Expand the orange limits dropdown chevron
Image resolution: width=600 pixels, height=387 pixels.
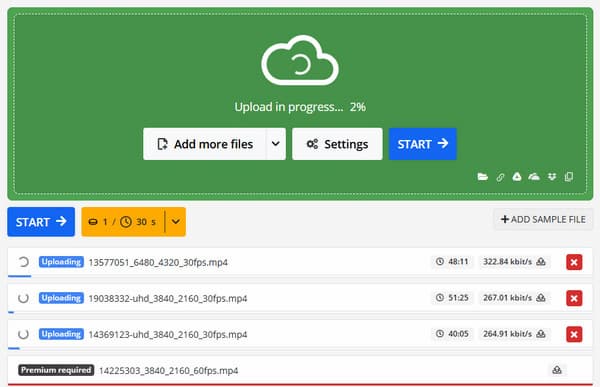[x=176, y=222]
